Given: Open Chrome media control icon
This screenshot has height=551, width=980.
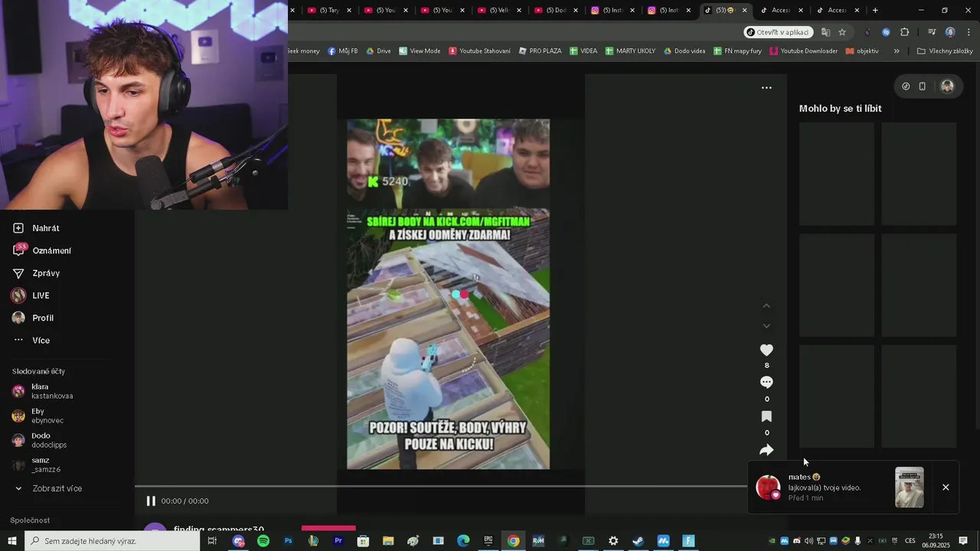Looking at the screenshot, I should [x=932, y=32].
